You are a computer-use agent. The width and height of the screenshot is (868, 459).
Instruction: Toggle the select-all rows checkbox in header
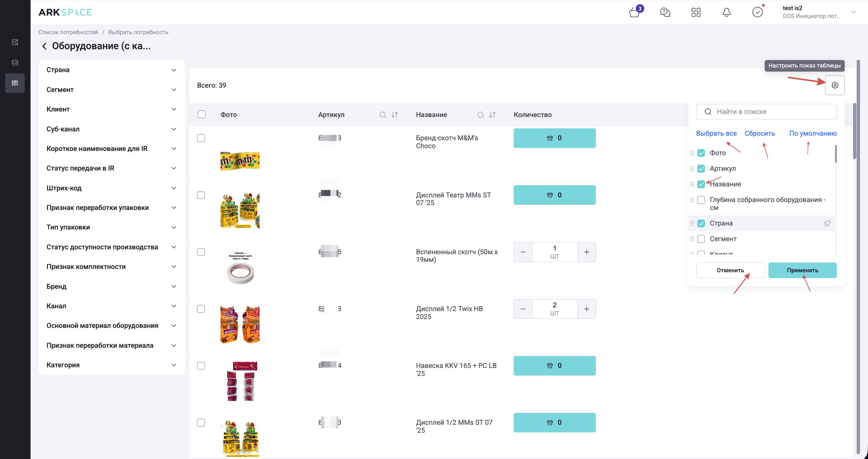click(202, 114)
